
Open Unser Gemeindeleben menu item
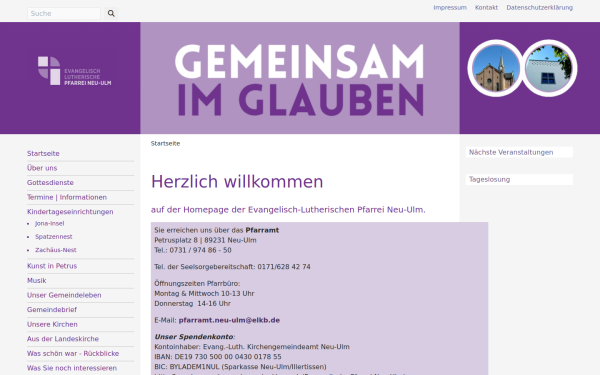pos(64,295)
